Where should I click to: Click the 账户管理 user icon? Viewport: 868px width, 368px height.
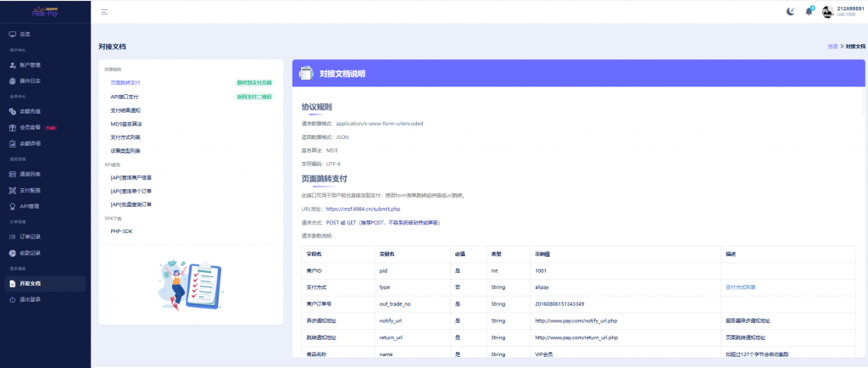tap(13, 65)
